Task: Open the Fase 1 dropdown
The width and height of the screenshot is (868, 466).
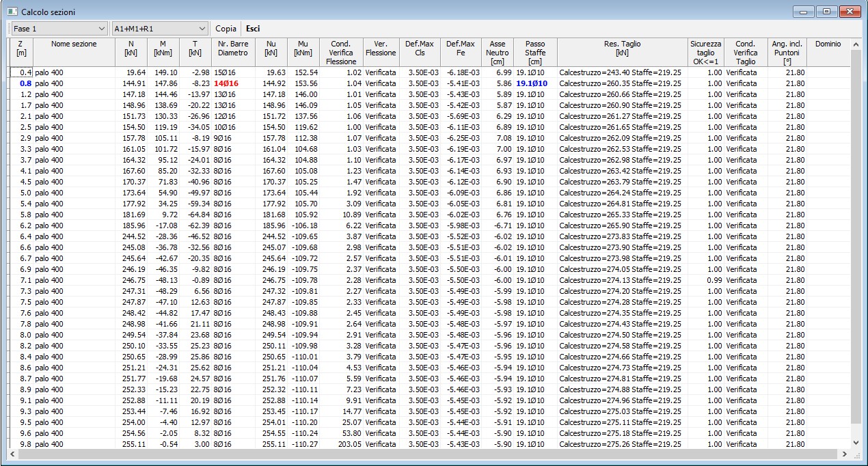Action: [x=59, y=29]
